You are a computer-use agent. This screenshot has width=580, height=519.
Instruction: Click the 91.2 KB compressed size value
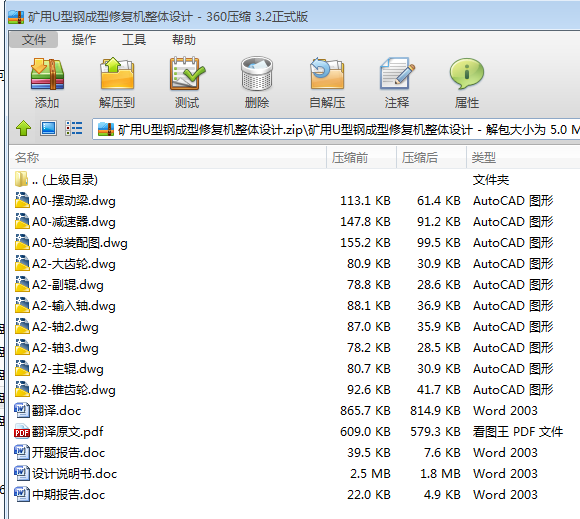439,222
